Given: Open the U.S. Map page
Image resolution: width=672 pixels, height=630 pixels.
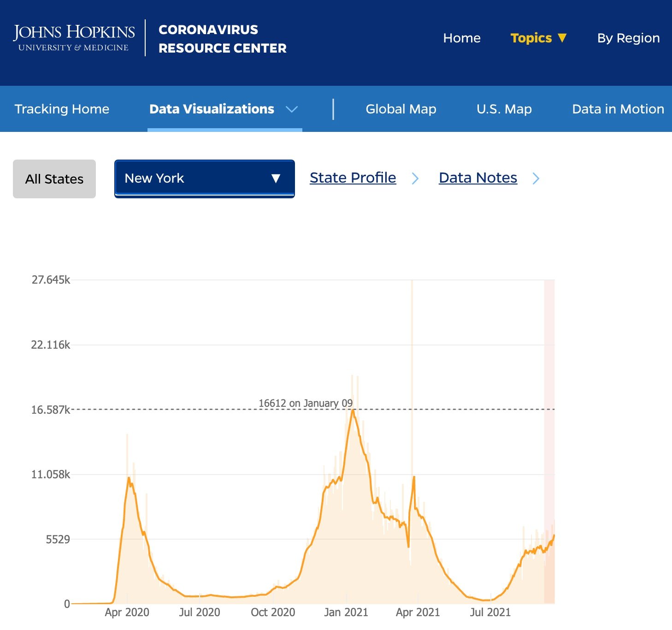Looking at the screenshot, I should pyautogui.click(x=504, y=109).
